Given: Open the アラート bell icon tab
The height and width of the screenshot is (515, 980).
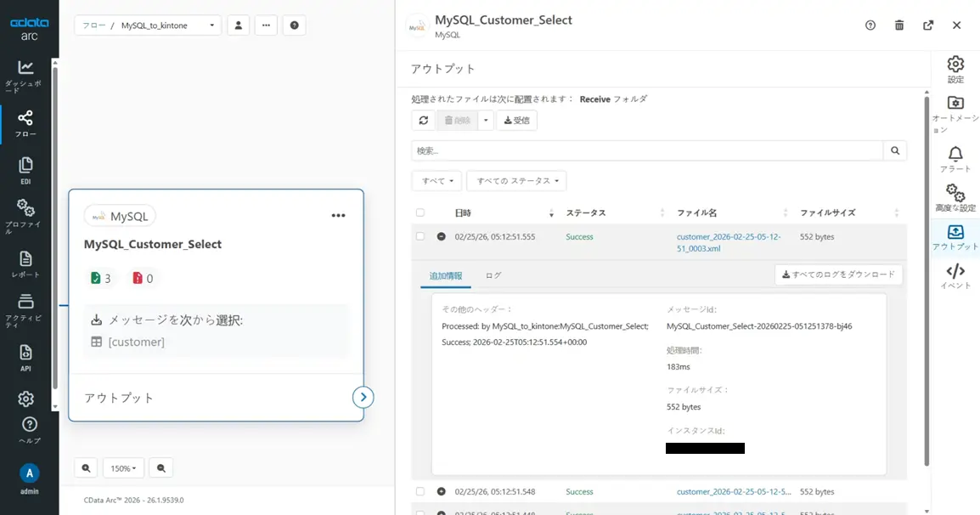Looking at the screenshot, I should [x=955, y=159].
